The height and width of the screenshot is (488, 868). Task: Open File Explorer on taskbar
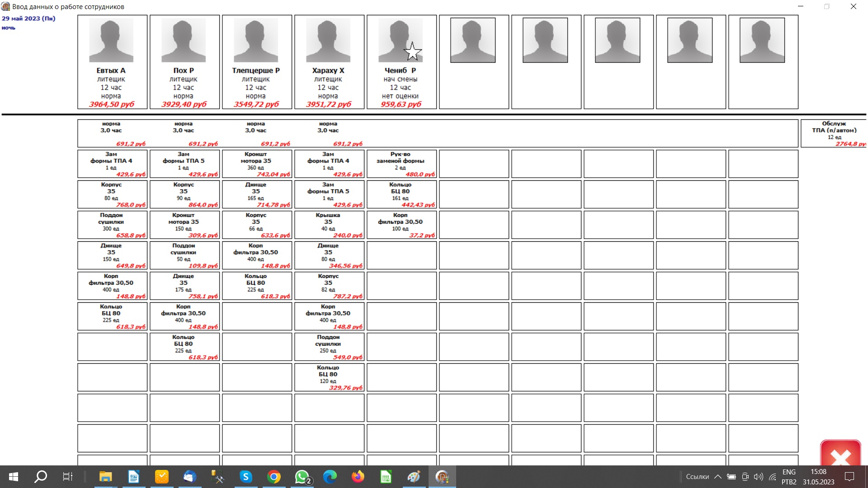105,477
